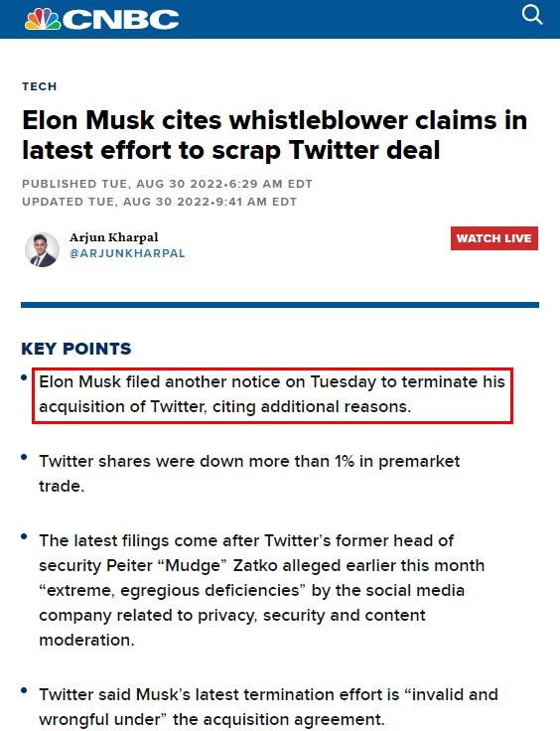Click the Elon Musk whistleblower headline

274,135
